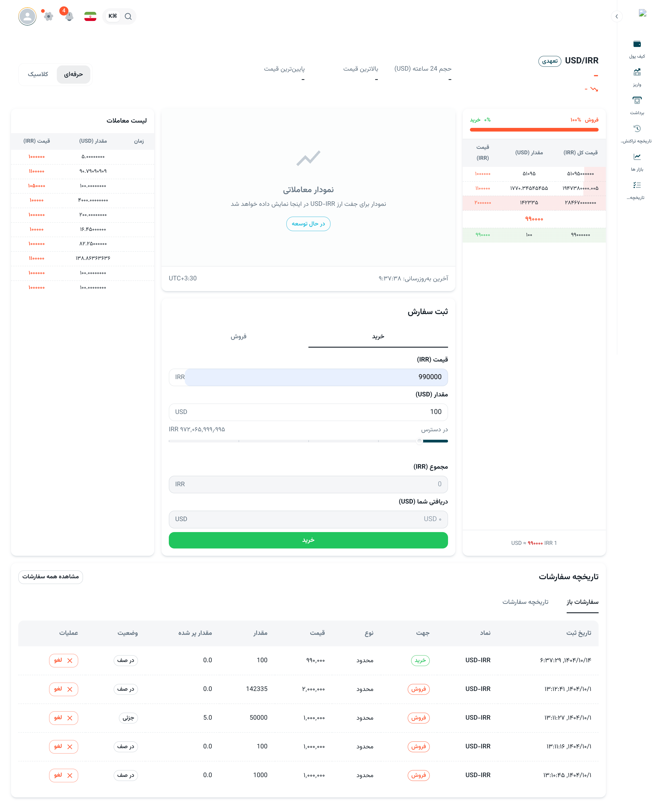This screenshot has height=812, width=657.
Task: Select the sell (فروش) order tab
Action: coord(238,336)
